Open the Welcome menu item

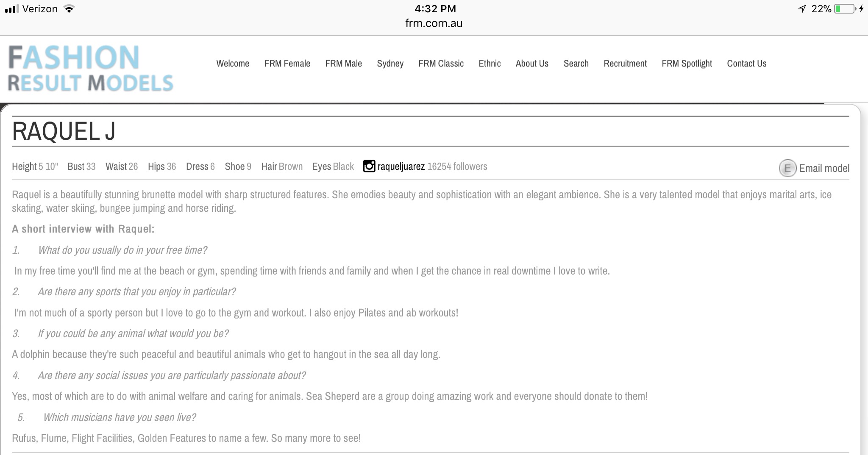coord(233,64)
